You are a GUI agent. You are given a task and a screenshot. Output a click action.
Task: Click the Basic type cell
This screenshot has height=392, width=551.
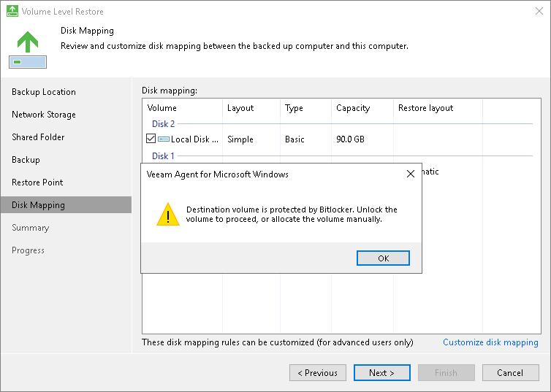click(294, 139)
